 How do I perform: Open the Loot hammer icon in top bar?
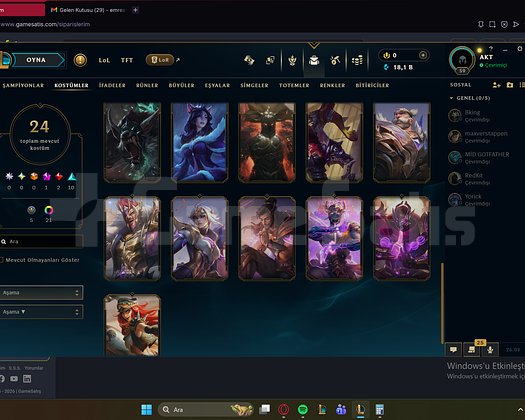[x=335, y=60]
